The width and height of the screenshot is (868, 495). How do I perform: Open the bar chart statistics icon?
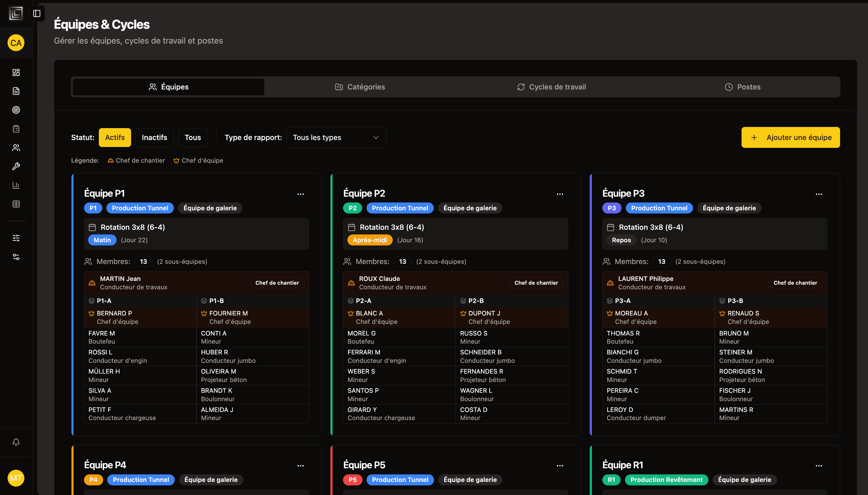[x=16, y=185]
